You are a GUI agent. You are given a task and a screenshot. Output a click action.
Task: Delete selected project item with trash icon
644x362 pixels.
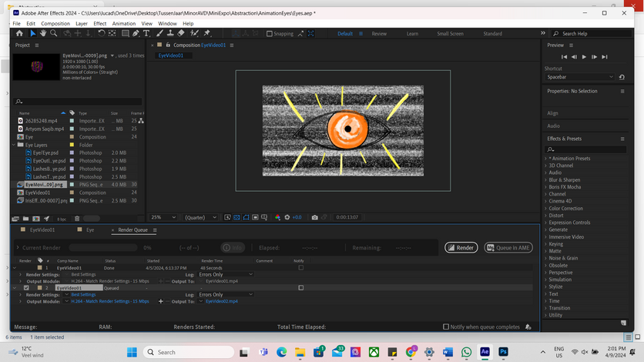point(77,219)
